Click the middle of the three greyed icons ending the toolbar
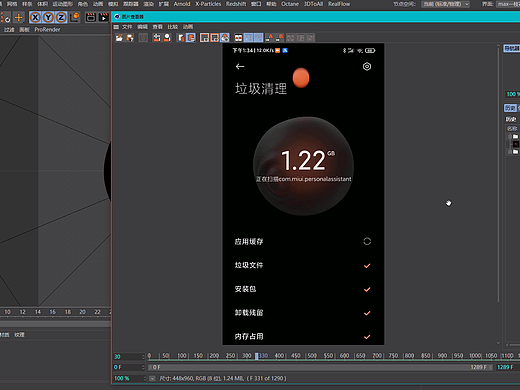This screenshot has width=520, height=390. (300, 38)
